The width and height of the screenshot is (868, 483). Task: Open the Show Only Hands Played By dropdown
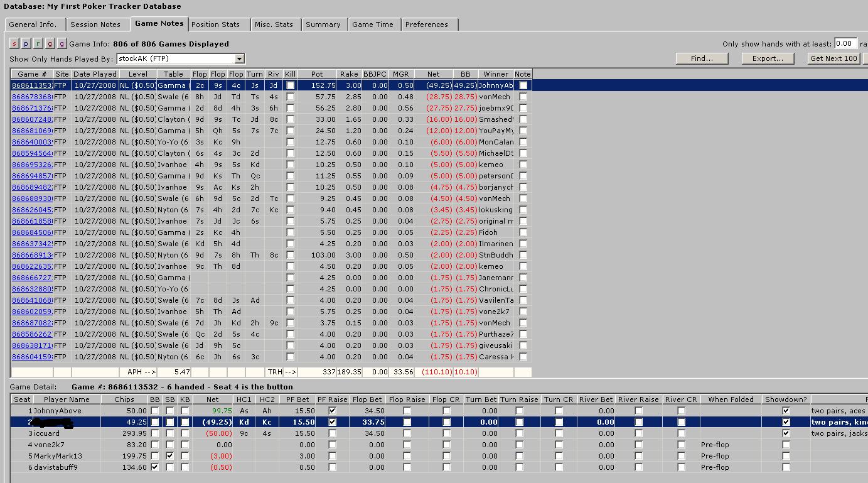(x=239, y=59)
